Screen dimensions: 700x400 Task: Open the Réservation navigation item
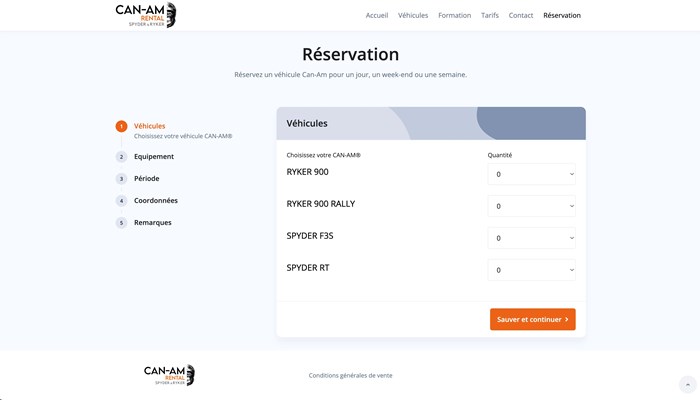562,15
